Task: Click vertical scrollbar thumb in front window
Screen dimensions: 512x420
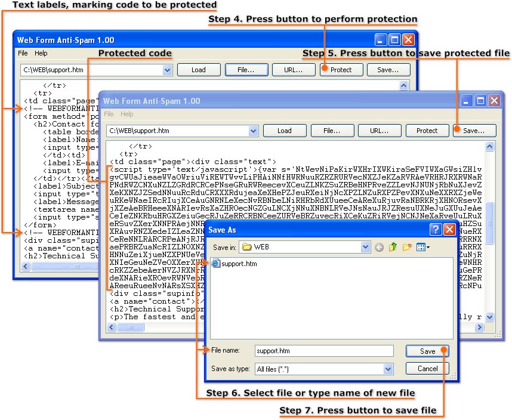Action: (489, 223)
